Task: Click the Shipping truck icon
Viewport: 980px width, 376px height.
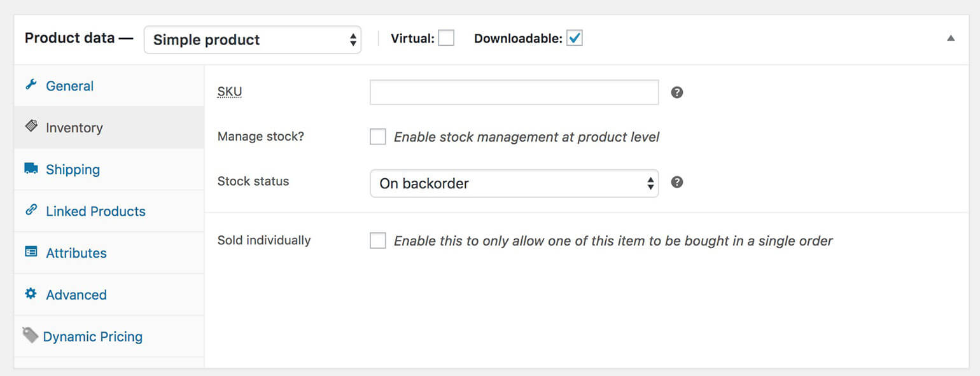Action: click(31, 169)
